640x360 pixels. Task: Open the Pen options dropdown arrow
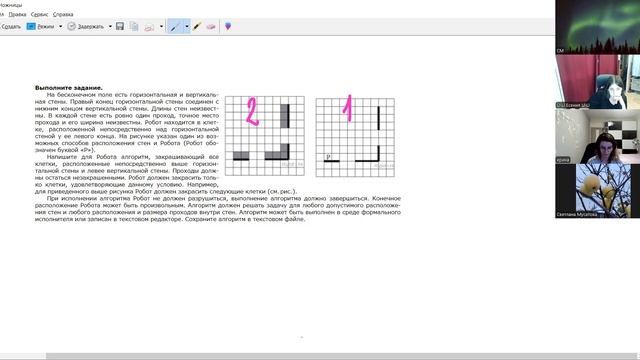[187, 27]
